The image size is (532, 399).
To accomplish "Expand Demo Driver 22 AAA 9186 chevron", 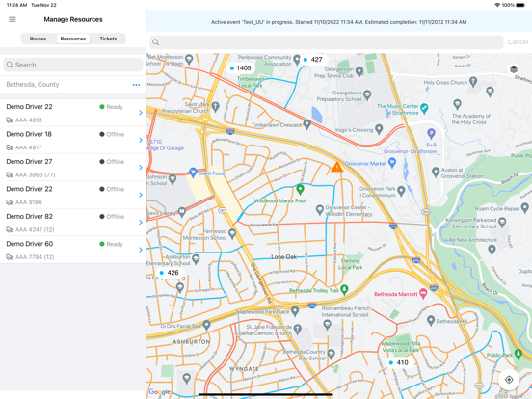I will click(x=141, y=195).
